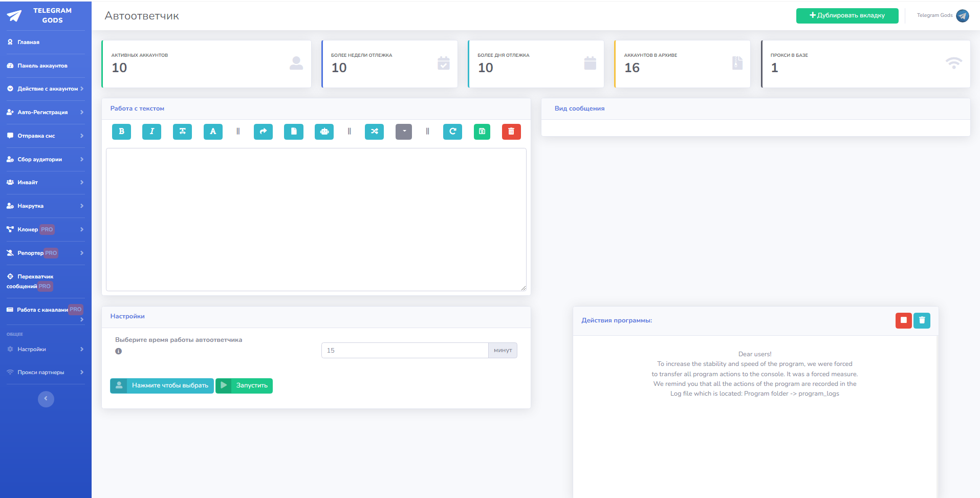Apply strikethrough text formatting

point(182,132)
